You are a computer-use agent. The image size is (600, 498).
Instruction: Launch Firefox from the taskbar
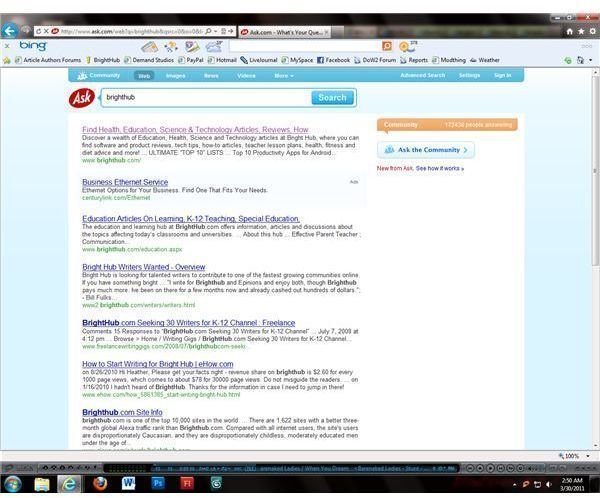pos(100,484)
